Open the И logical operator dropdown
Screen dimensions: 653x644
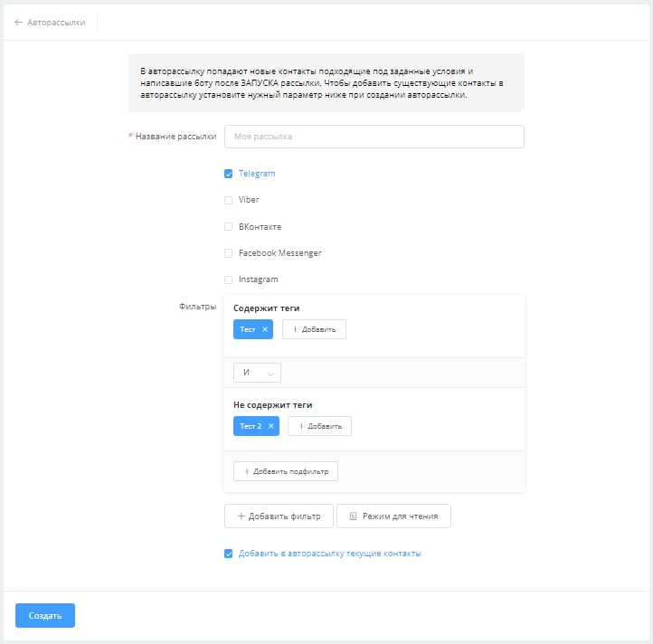pyautogui.click(x=257, y=373)
